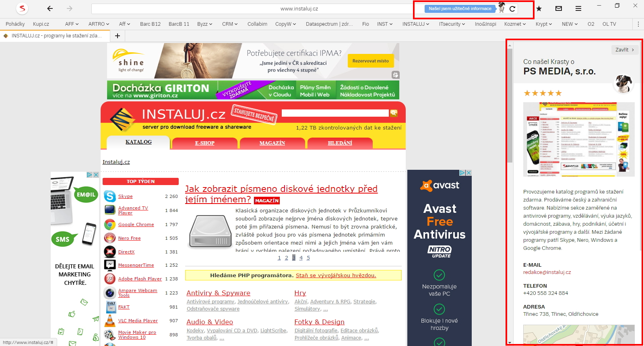Open the Staň se vývojářskou hvězdou link
The width and height of the screenshot is (644, 346).
pos(336,276)
